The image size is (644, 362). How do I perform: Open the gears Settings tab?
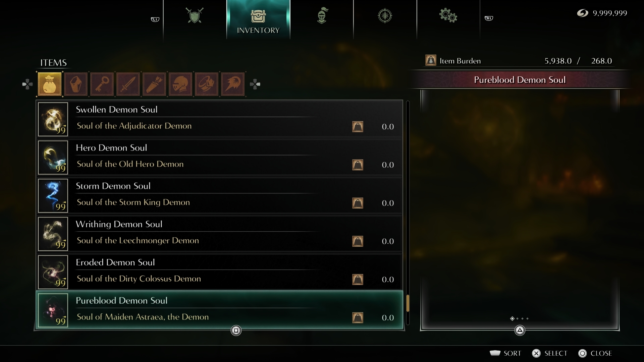click(448, 16)
